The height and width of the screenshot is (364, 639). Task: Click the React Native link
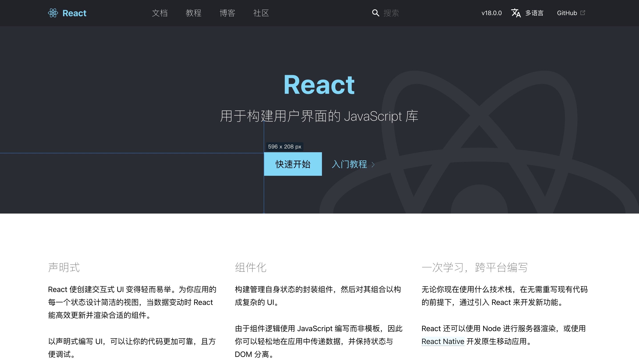coord(443,341)
